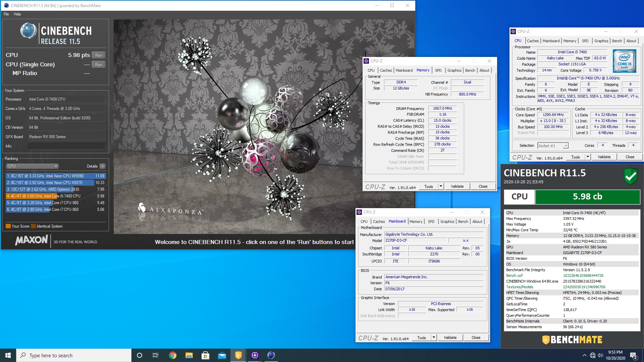The width and height of the screenshot is (644, 362).
Task: Open Tools dropdown arrow in CPU tab CPU-Z window
Action: pyautogui.click(x=588, y=157)
